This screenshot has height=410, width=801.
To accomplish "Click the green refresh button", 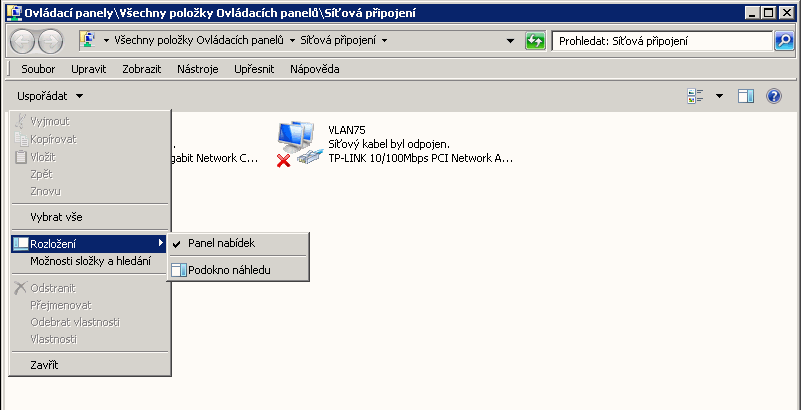I will [x=535, y=41].
